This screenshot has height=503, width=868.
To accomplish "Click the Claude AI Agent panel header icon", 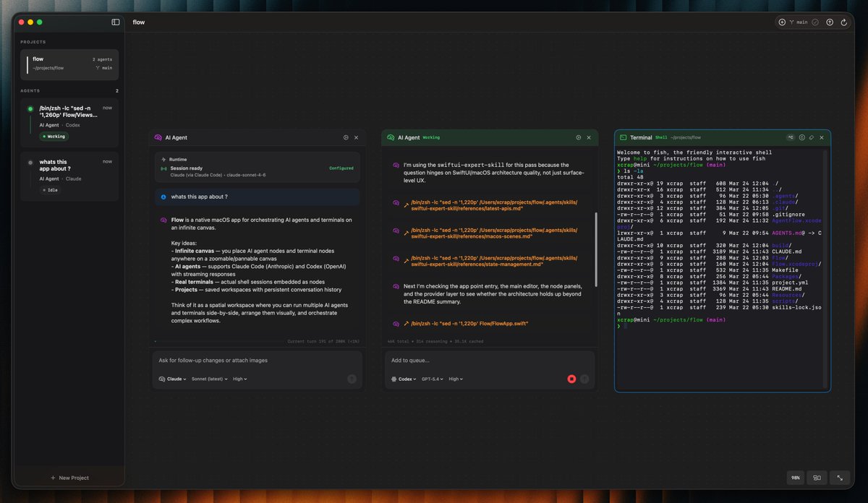I will (158, 137).
